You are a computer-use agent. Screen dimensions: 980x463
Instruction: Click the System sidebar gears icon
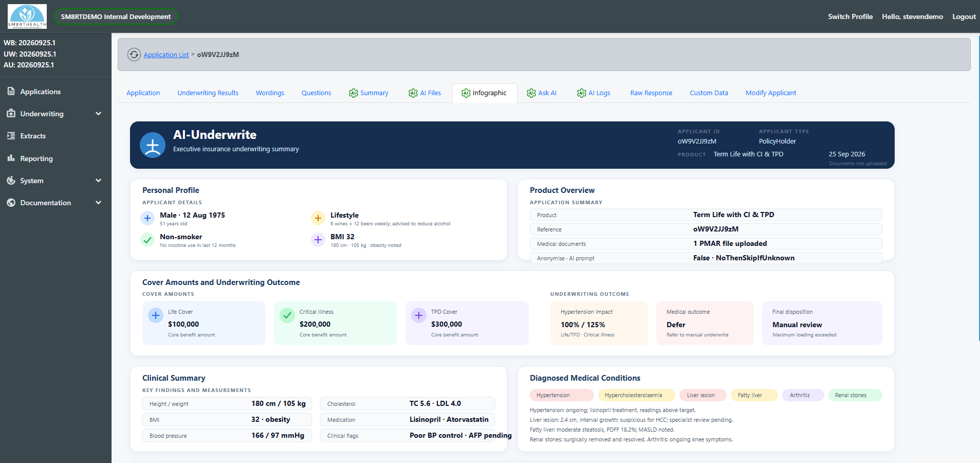pos(11,180)
